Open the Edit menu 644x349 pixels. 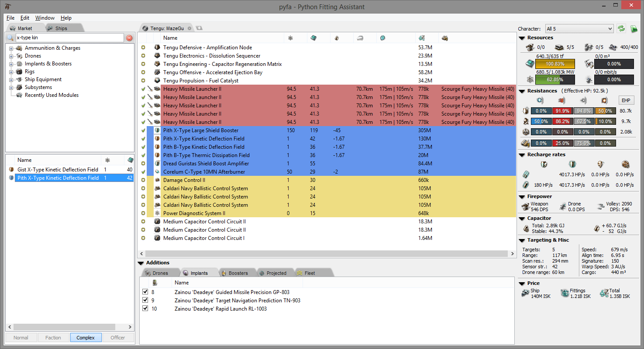25,18
